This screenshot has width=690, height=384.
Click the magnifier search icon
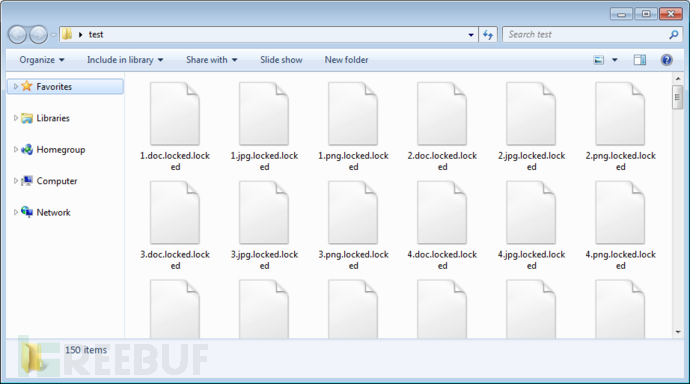673,35
